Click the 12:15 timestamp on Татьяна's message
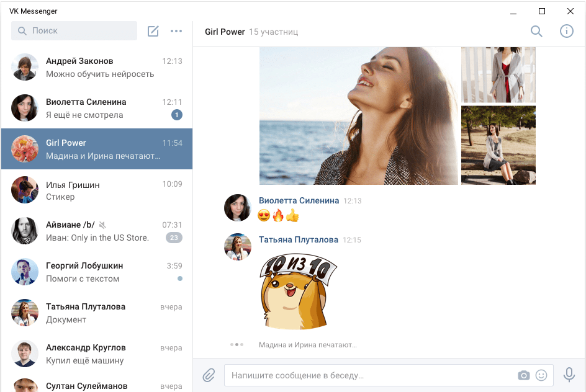 352,240
